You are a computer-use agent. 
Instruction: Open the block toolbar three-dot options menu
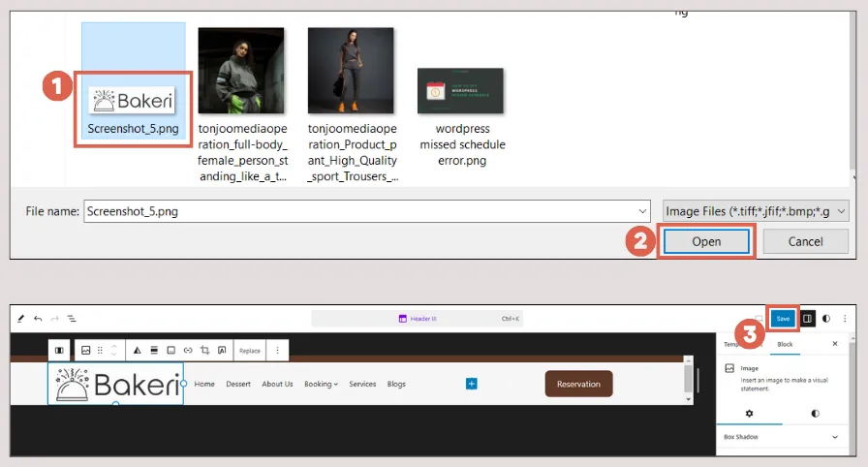coord(277,351)
